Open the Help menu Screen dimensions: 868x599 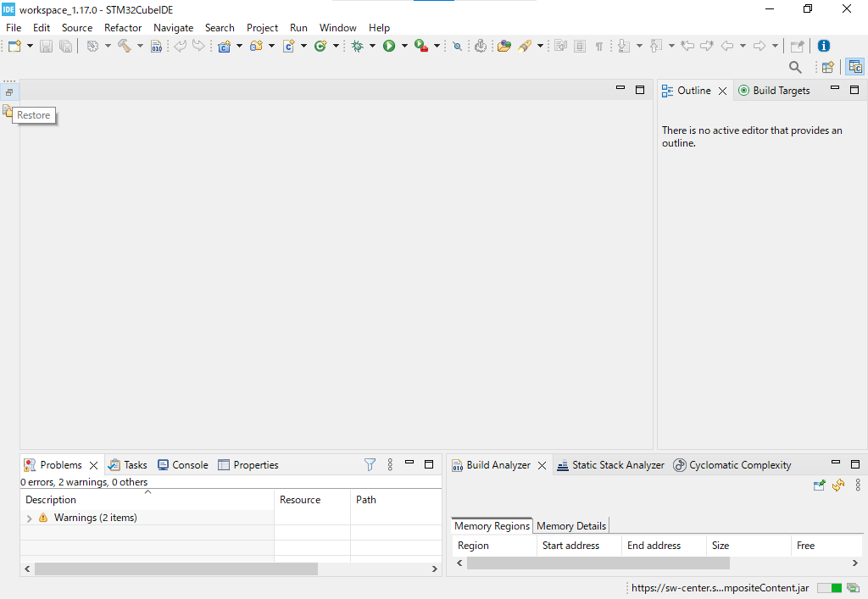(379, 28)
